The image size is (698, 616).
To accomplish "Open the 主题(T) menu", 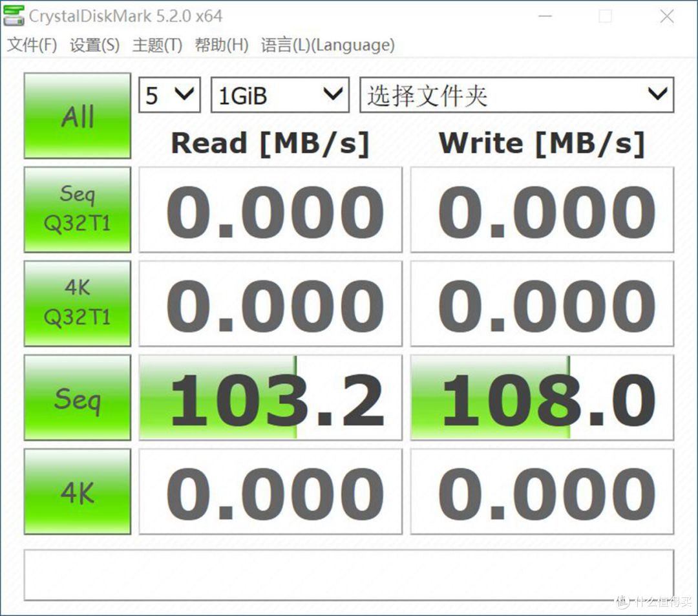I will coord(157,45).
